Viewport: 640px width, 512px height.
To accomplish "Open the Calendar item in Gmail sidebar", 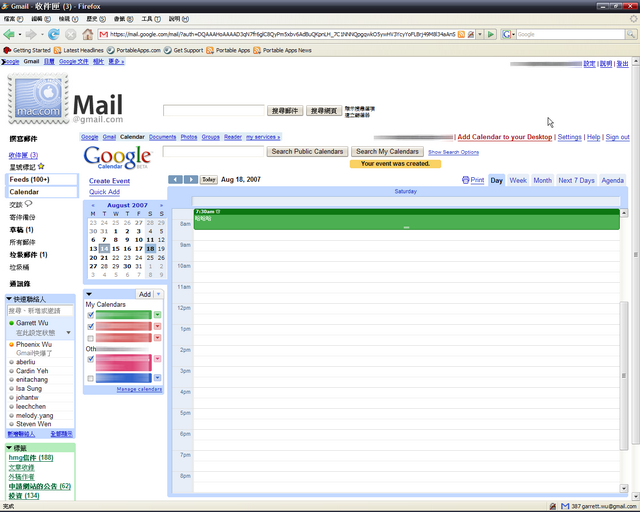I will point(42,192).
